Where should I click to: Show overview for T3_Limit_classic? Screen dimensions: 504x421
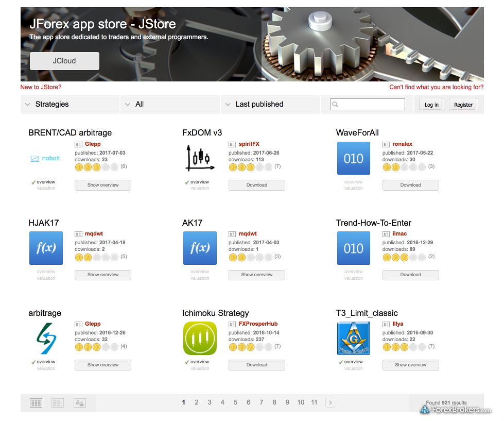click(x=410, y=365)
